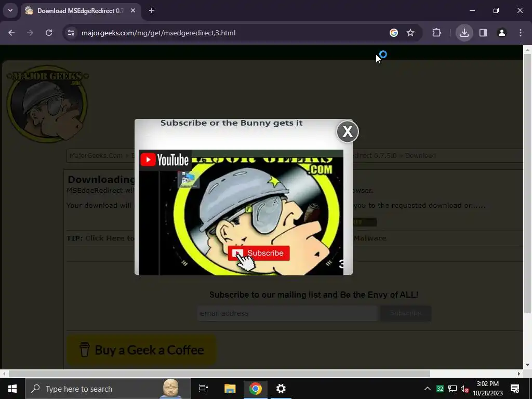Click the YouTube logo in the popup video
532x399 pixels.
tap(165, 160)
